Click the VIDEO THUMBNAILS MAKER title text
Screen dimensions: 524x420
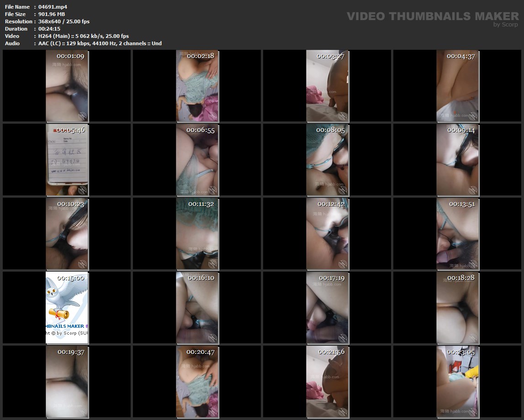pos(432,16)
